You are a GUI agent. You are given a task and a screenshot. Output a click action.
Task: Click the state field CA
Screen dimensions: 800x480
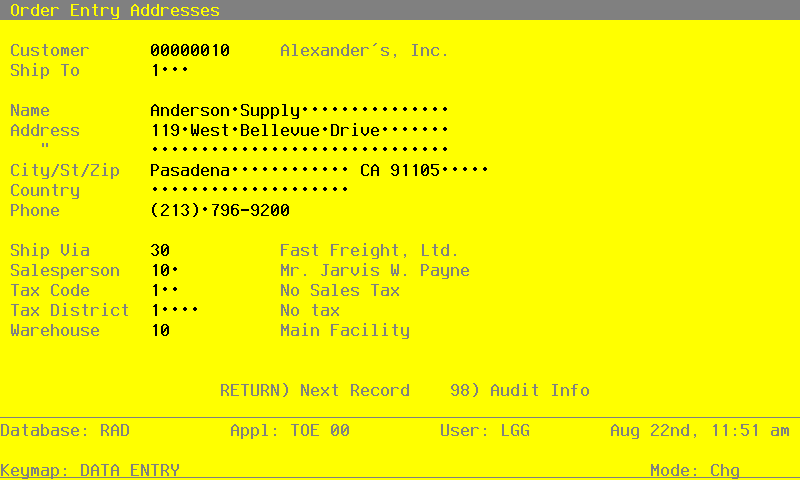tap(369, 170)
